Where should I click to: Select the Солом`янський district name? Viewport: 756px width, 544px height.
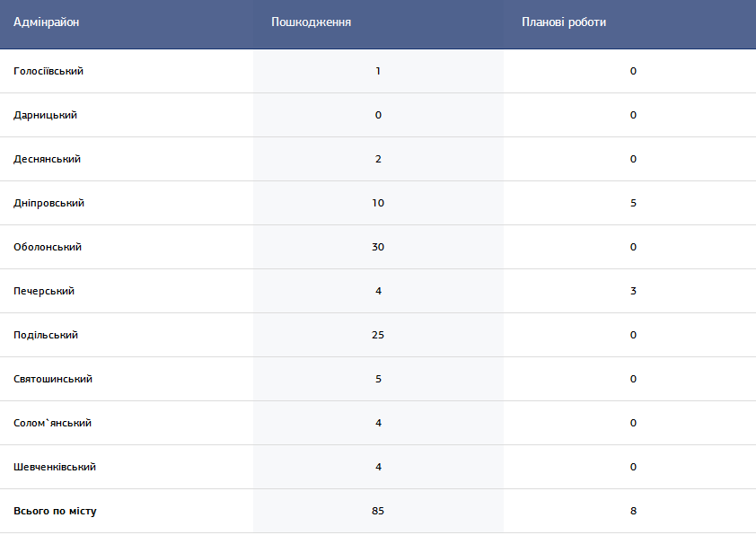[x=53, y=423]
